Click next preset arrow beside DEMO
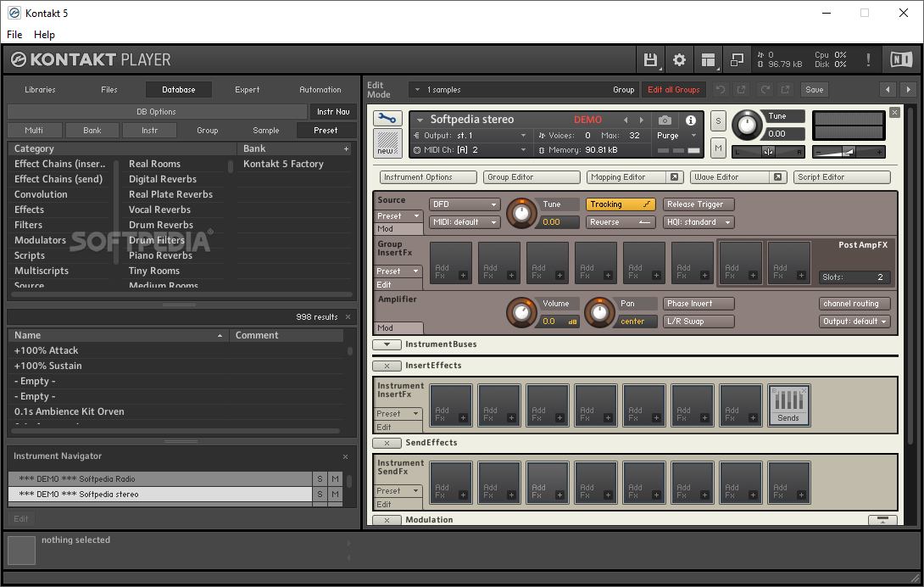Image resolution: width=924 pixels, height=587 pixels. 642,120
